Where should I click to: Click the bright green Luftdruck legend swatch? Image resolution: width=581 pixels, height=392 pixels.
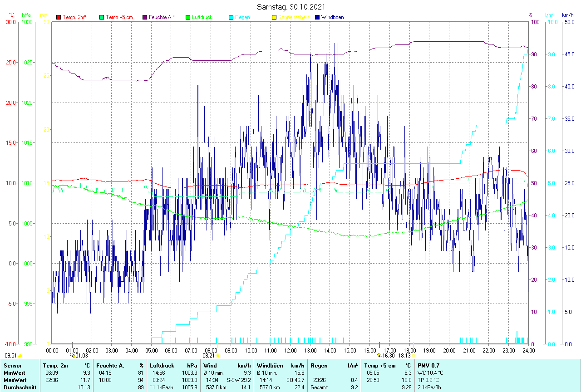188,17
